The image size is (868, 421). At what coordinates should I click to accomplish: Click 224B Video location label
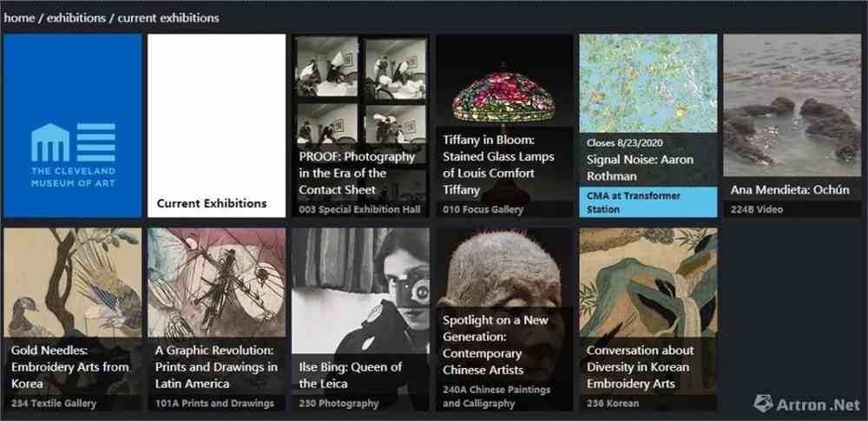click(x=757, y=210)
